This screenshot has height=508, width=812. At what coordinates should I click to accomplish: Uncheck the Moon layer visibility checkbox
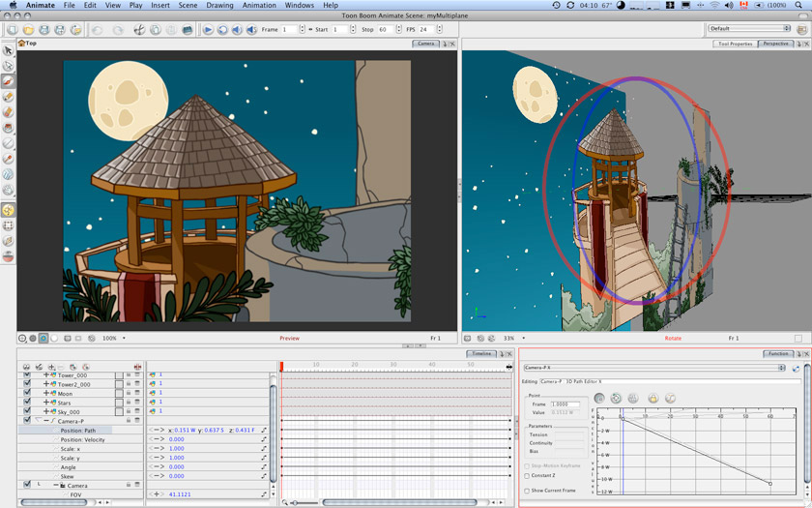click(x=27, y=394)
